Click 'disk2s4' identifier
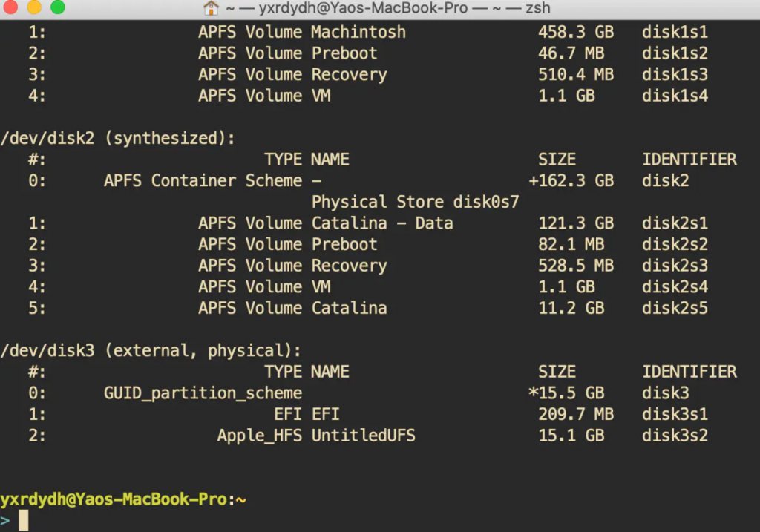The image size is (760, 532). pos(675,287)
